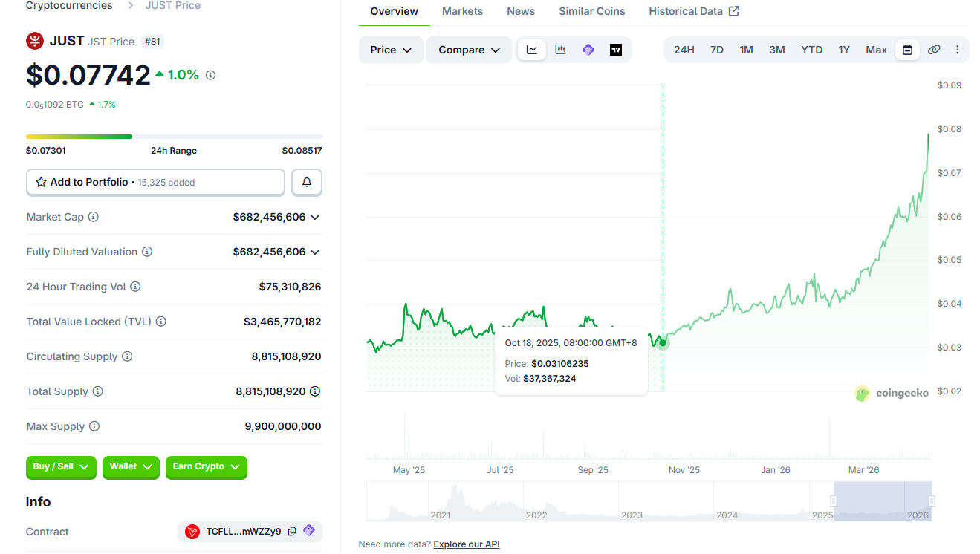980x554 pixels.
Task: Follow the Explore our API link
Action: (466, 544)
